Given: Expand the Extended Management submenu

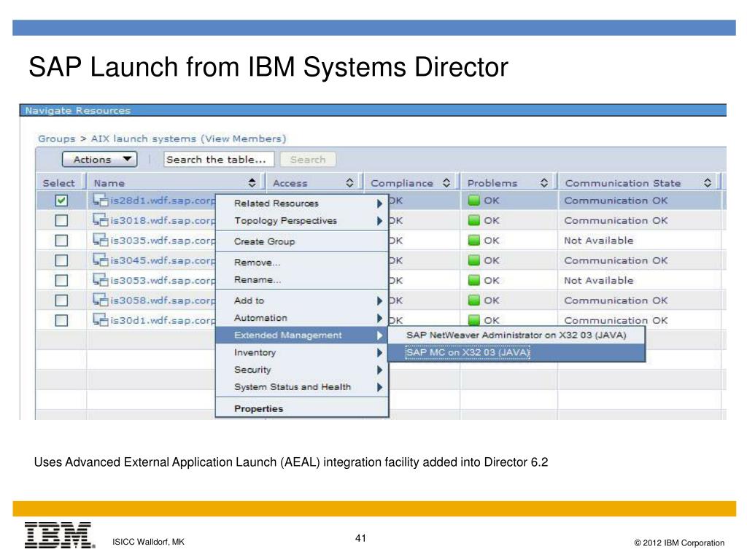Looking at the screenshot, I should tap(302, 335).
